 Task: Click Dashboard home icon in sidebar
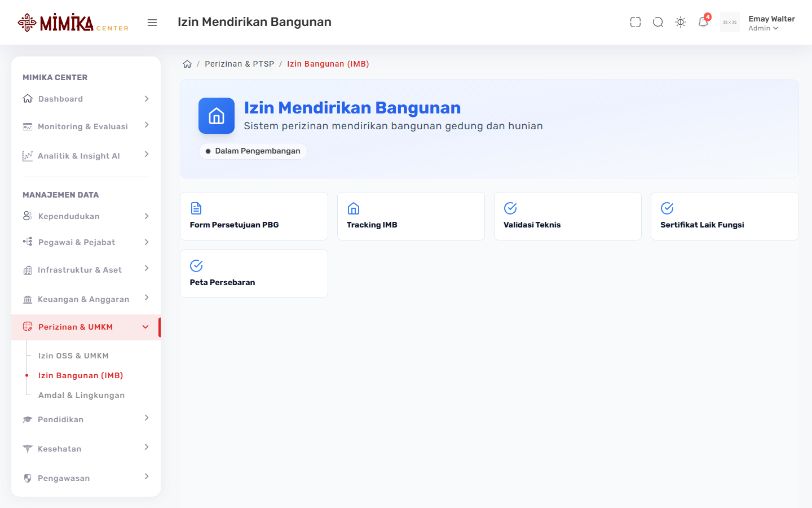[x=28, y=99]
